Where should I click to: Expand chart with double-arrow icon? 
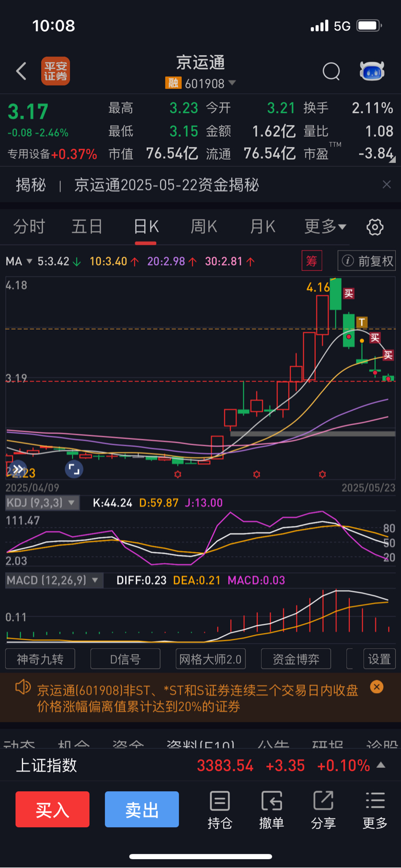click(18, 469)
